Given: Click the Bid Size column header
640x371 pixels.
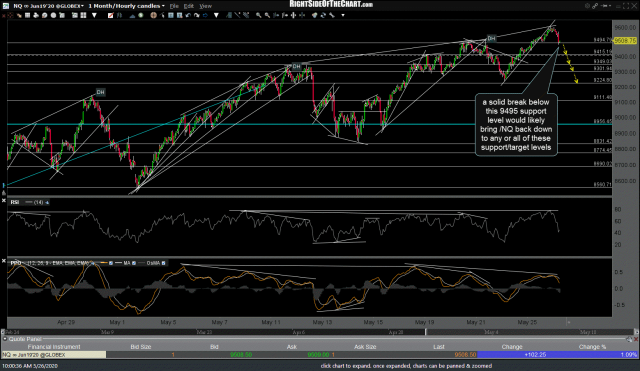Looking at the screenshot, I should coord(140,347).
